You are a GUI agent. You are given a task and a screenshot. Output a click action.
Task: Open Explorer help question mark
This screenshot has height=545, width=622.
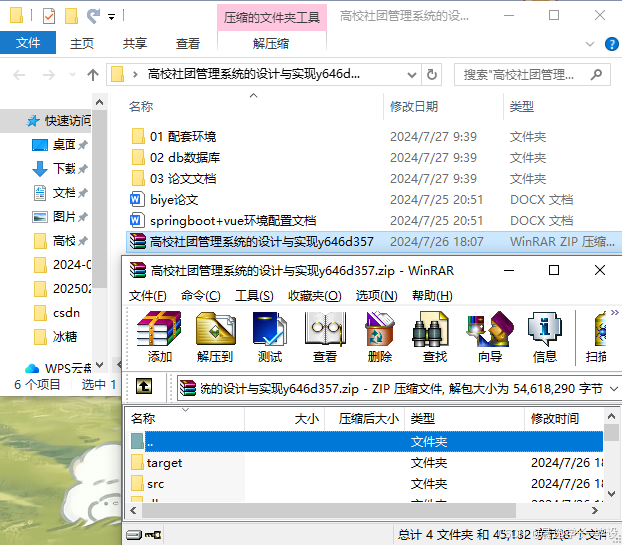pyautogui.click(x=611, y=44)
